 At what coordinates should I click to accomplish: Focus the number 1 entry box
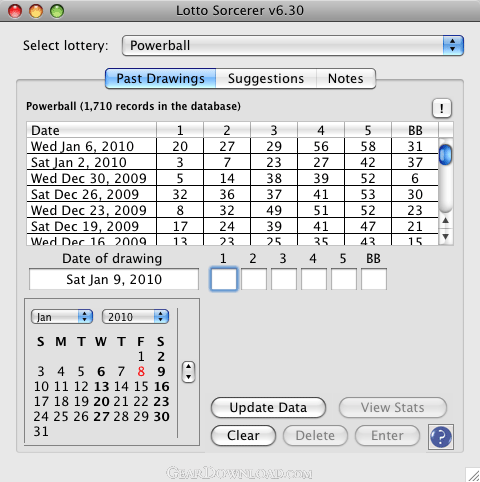(224, 279)
